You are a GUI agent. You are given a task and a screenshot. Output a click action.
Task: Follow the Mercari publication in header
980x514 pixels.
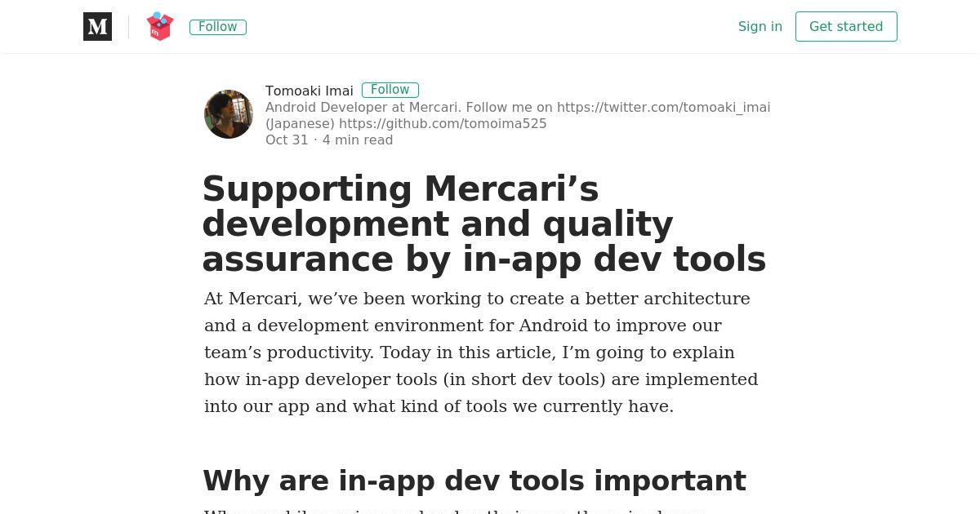(218, 27)
